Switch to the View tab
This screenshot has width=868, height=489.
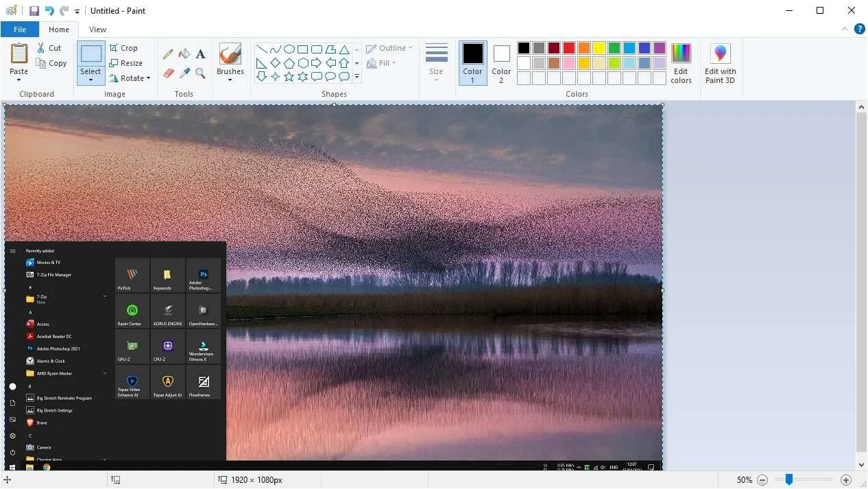98,29
